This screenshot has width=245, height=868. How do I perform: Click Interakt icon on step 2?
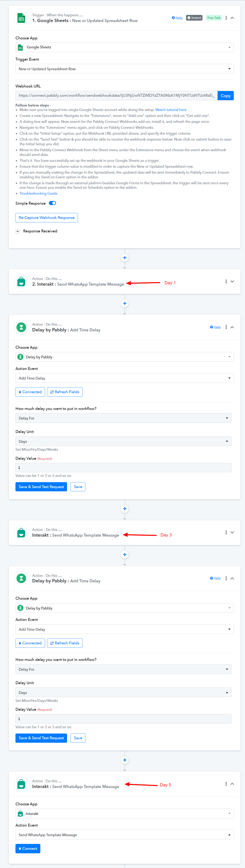point(21,282)
